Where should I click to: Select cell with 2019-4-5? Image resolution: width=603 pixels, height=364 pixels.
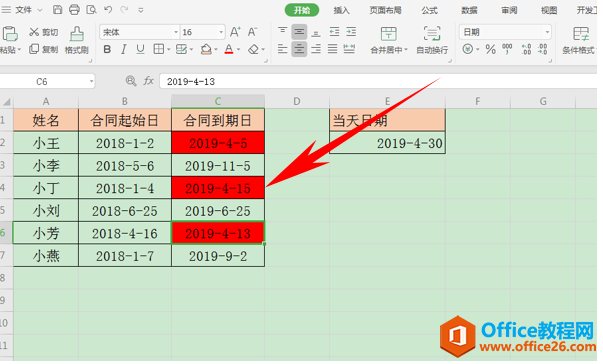(218, 143)
